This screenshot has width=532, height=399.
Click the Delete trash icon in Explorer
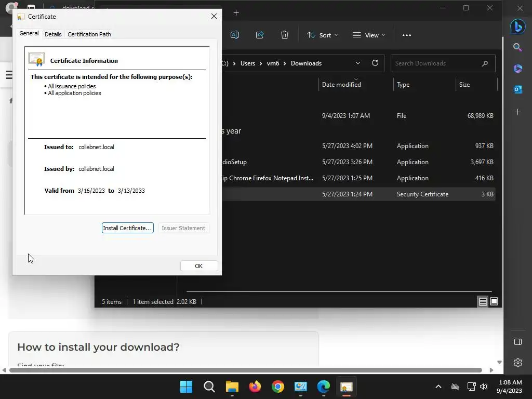pyautogui.click(x=285, y=35)
